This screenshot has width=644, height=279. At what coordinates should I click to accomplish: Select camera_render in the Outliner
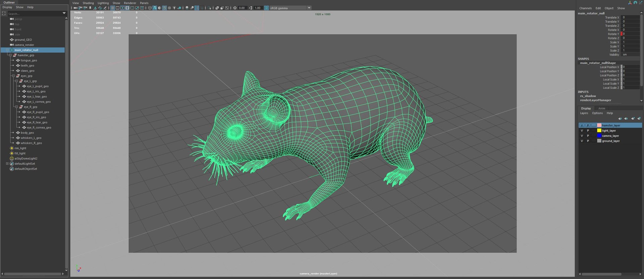pos(24,45)
